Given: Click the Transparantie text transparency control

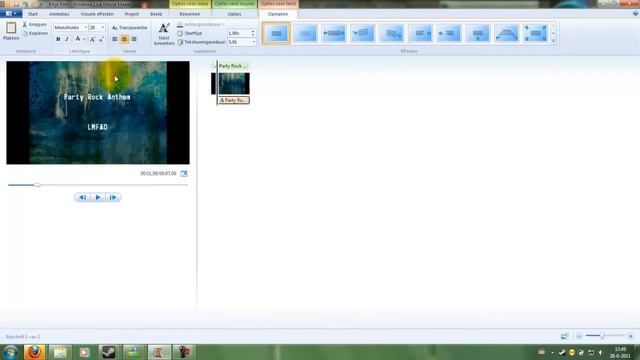Looking at the screenshot, I should tap(129, 28).
